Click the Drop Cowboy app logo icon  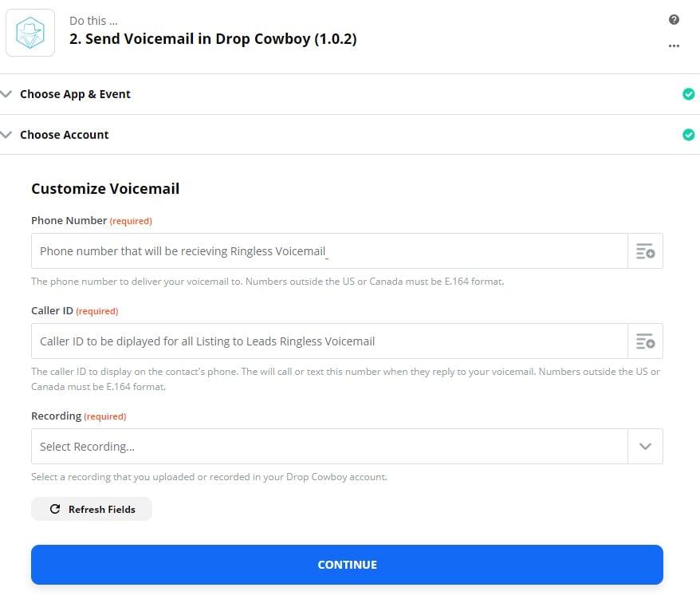coord(30,33)
